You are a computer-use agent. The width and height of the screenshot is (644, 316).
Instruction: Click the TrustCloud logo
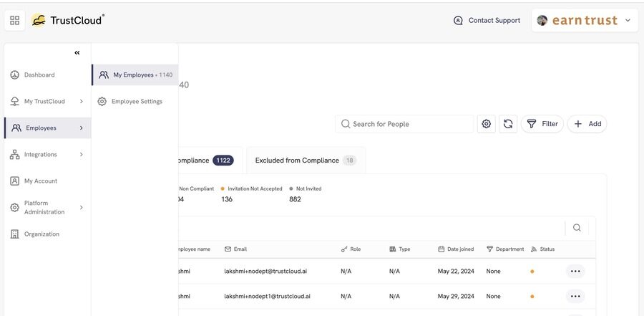pyautogui.click(x=68, y=20)
